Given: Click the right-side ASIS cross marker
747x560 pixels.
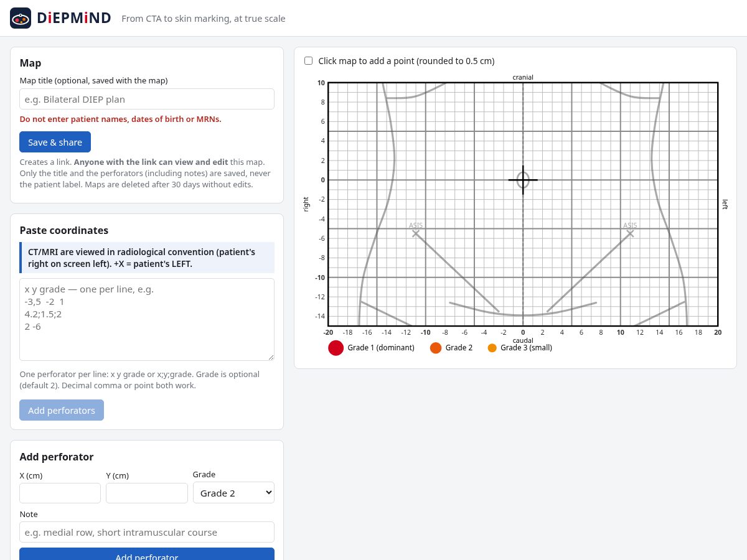Looking at the screenshot, I should coord(416,233).
